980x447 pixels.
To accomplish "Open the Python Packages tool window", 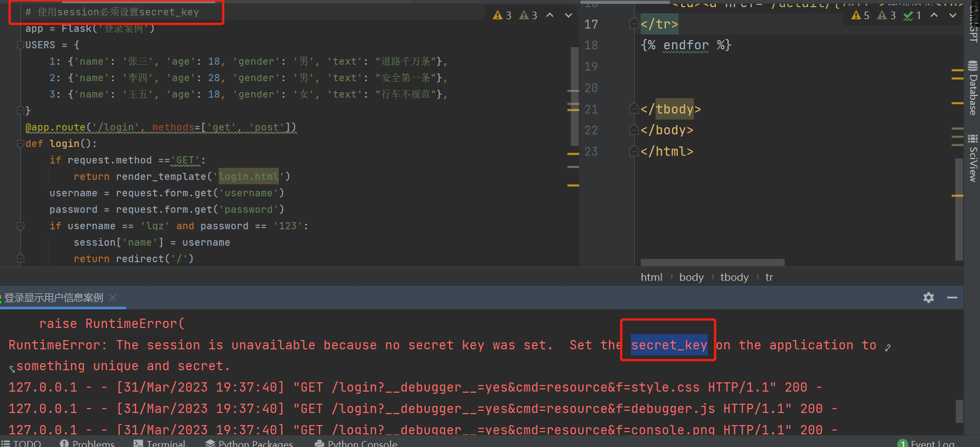I will [249, 443].
